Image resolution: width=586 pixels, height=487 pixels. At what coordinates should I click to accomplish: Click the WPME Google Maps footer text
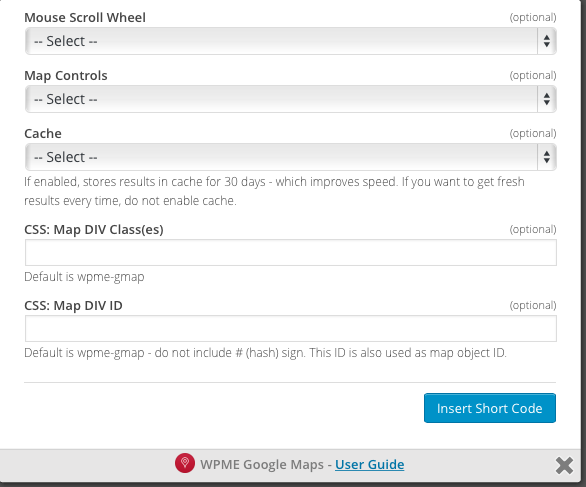tap(262, 465)
